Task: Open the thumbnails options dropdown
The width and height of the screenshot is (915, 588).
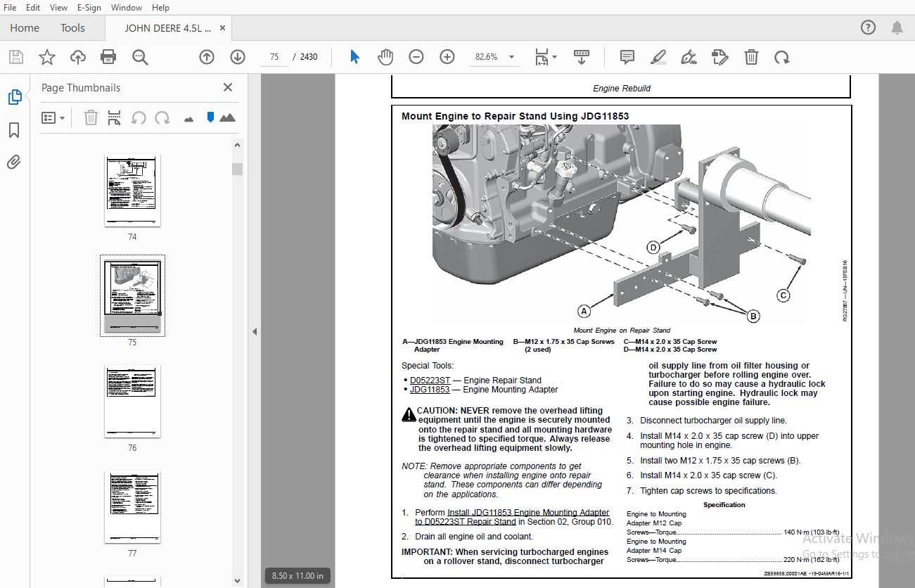Action: tap(53, 117)
